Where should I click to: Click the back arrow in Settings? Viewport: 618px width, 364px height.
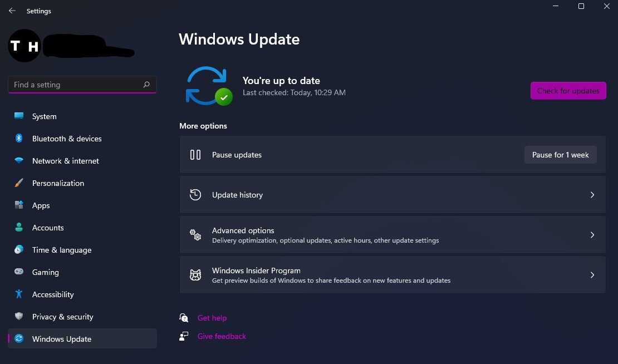12,11
